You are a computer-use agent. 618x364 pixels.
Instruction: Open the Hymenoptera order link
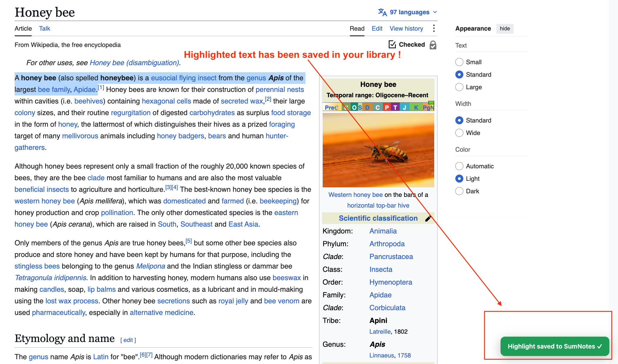pos(390,282)
